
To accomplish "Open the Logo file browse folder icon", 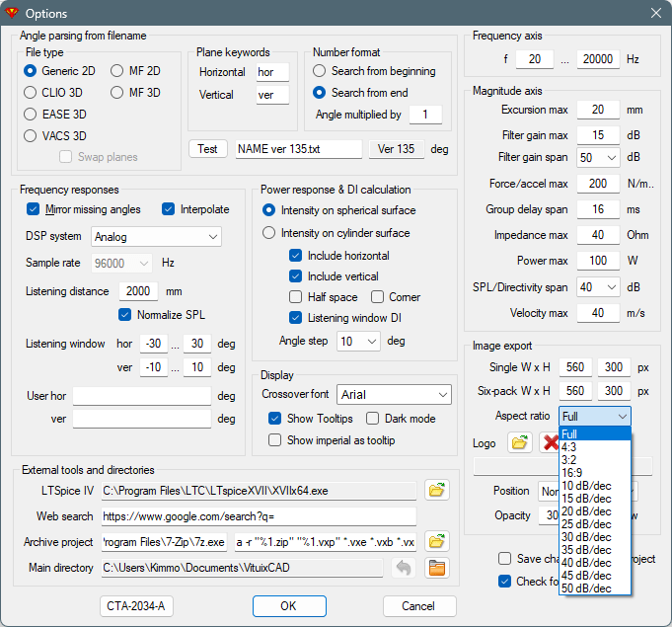I will (x=519, y=442).
